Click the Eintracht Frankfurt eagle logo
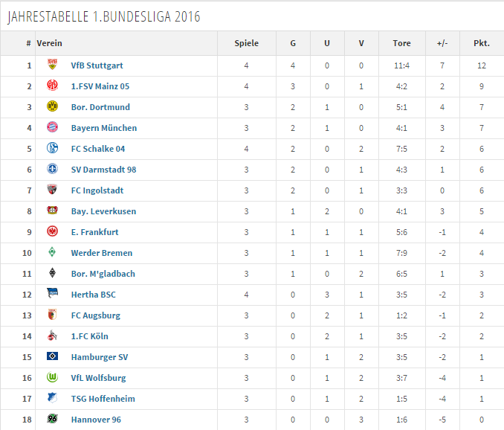 (x=52, y=231)
